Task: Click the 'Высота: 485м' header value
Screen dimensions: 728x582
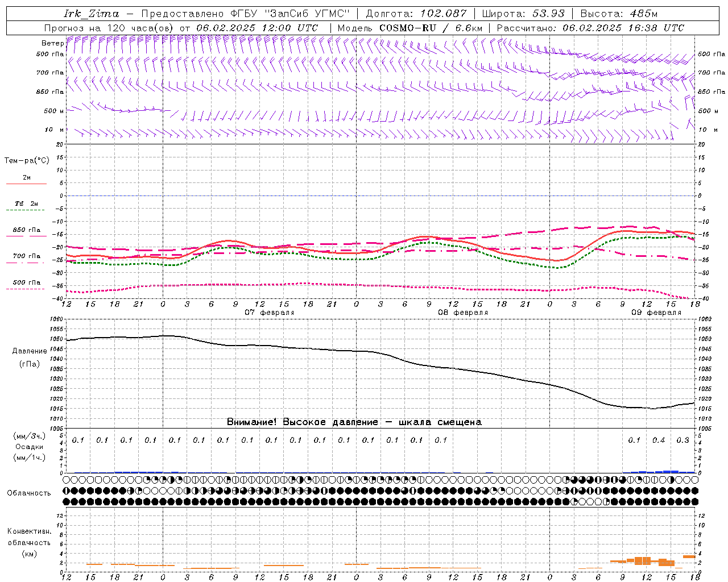Action: (619, 14)
